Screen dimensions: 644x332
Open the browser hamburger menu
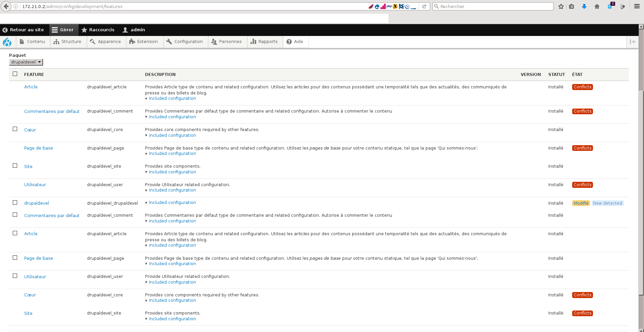pyautogui.click(x=637, y=6)
